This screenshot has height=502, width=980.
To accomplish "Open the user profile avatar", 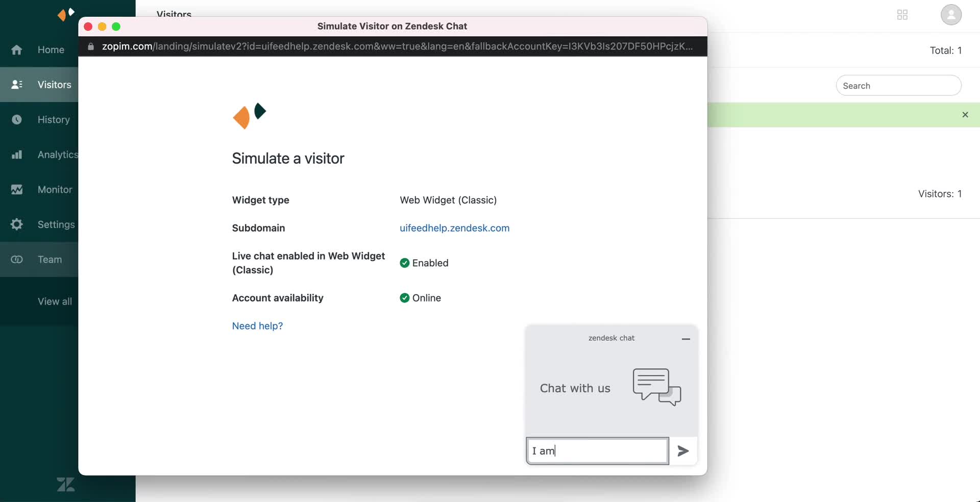I will click(951, 15).
